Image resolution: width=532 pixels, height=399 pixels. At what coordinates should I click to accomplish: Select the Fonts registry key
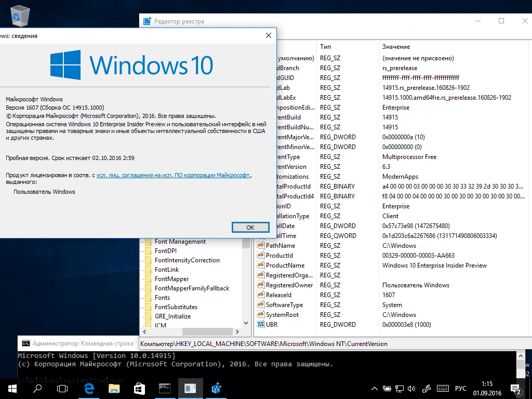click(x=162, y=298)
